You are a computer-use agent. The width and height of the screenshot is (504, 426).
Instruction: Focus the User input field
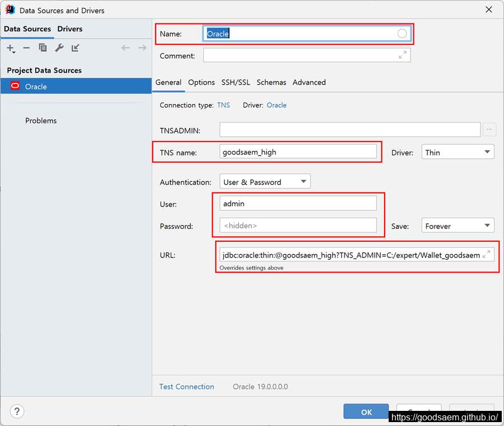tap(298, 203)
